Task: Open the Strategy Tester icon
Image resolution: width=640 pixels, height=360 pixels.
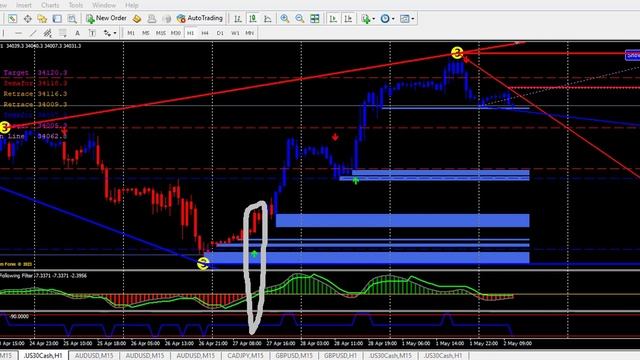Action: (72, 18)
